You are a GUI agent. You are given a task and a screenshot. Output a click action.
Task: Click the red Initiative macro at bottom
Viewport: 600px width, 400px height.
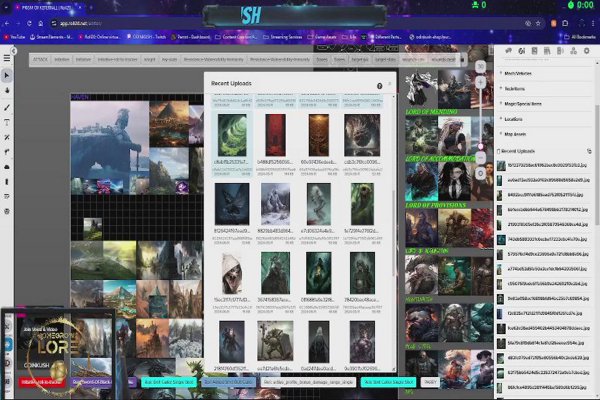[41, 382]
